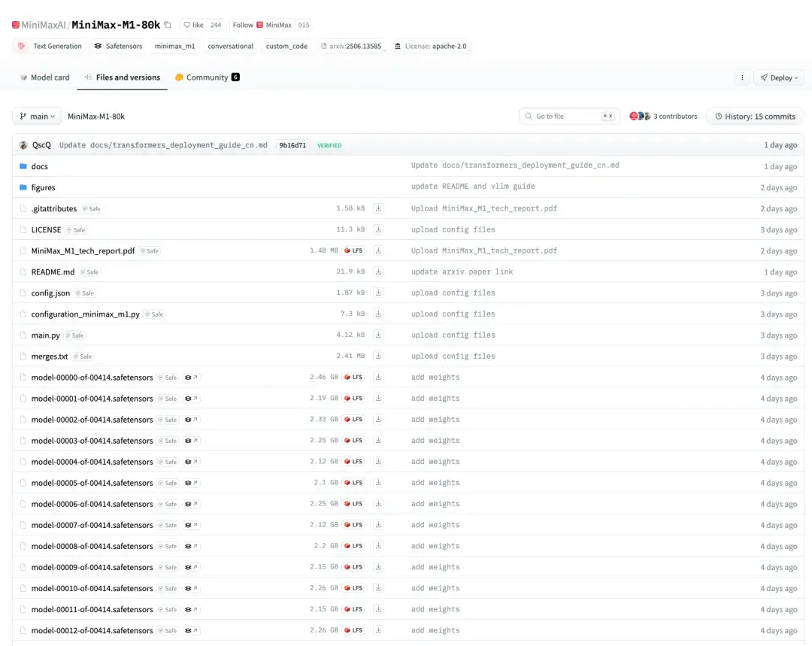This screenshot has width=812, height=646.
Task: Open the main branch selector
Action: [x=37, y=116]
